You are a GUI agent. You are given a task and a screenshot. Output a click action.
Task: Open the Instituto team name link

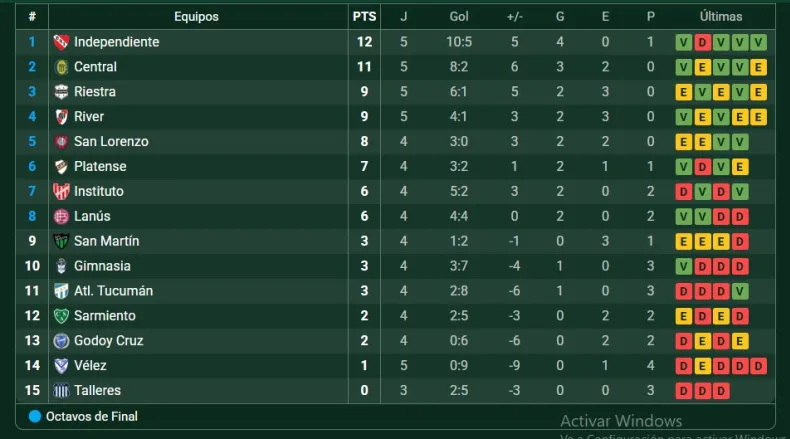pyautogui.click(x=99, y=191)
